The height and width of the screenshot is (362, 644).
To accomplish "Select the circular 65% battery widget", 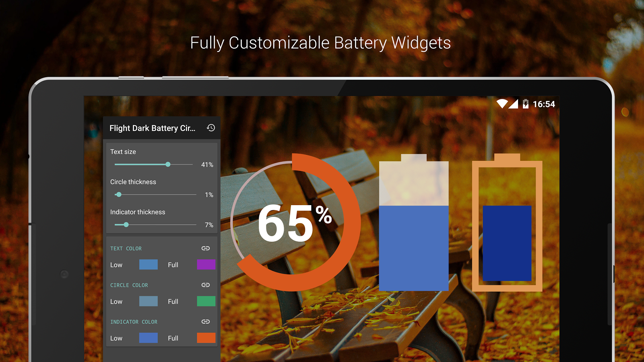I will (x=295, y=222).
